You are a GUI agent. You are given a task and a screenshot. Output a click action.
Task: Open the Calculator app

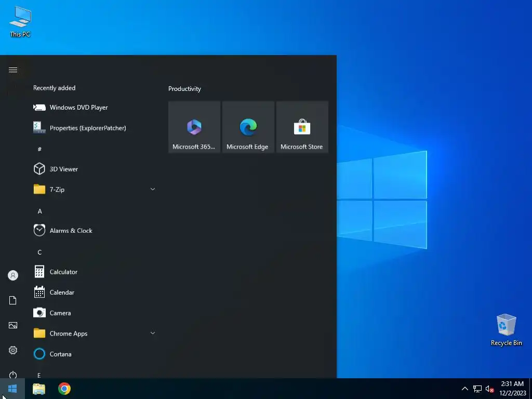coord(95,272)
